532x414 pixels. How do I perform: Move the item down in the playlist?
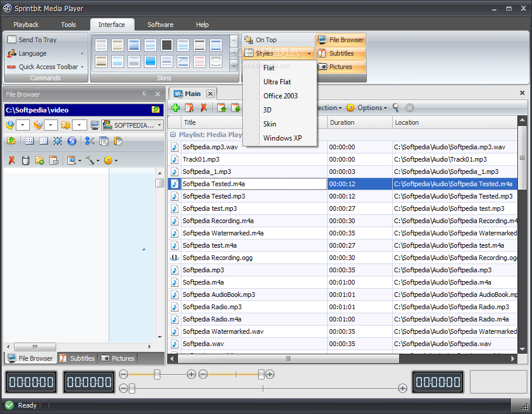pos(235,108)
